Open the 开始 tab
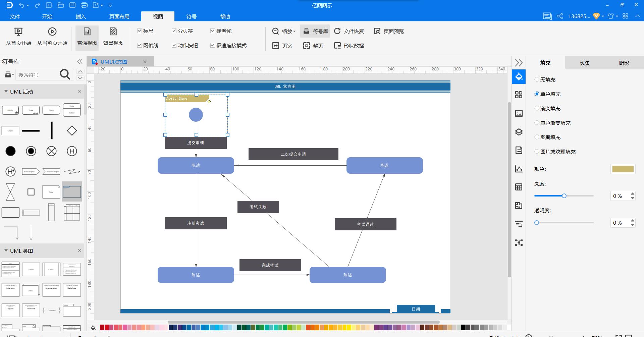 [x=47, y=16]
